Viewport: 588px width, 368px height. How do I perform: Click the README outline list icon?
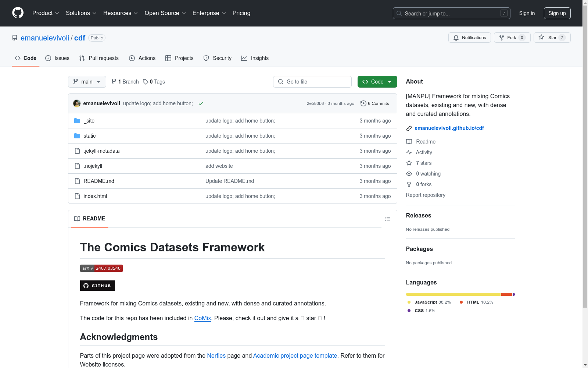387,219
